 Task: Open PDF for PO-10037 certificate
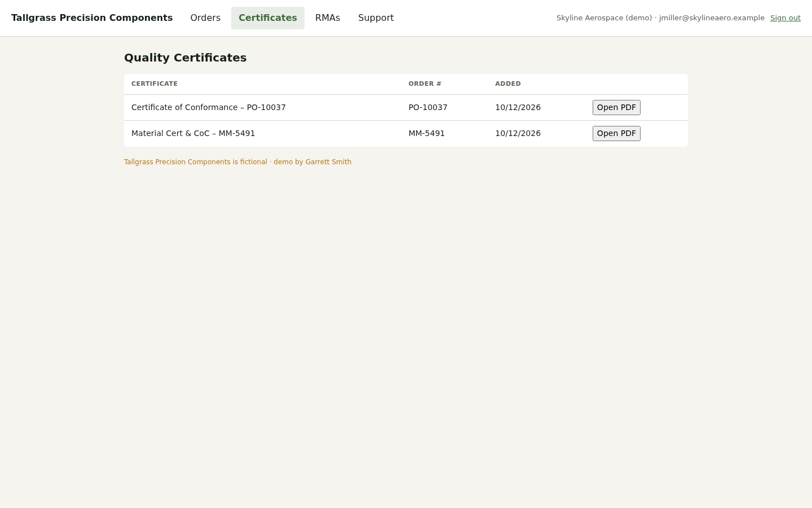[x=616, y=107]
